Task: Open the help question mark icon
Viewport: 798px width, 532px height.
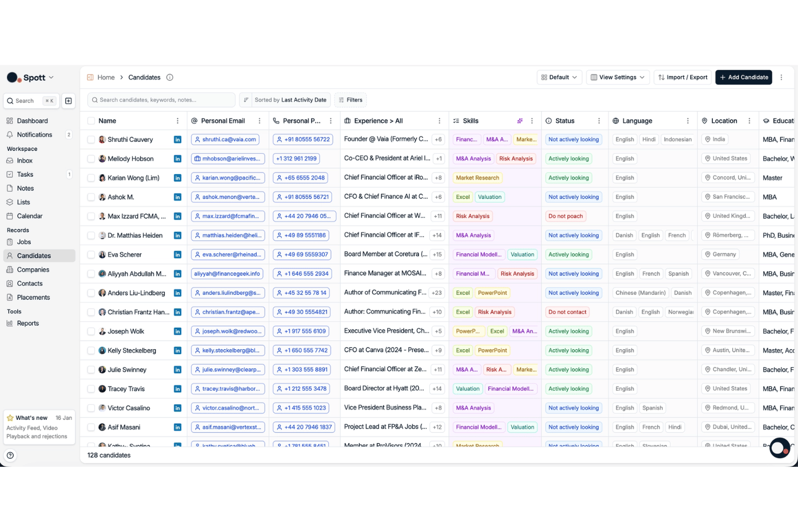Action: (10, 455)
